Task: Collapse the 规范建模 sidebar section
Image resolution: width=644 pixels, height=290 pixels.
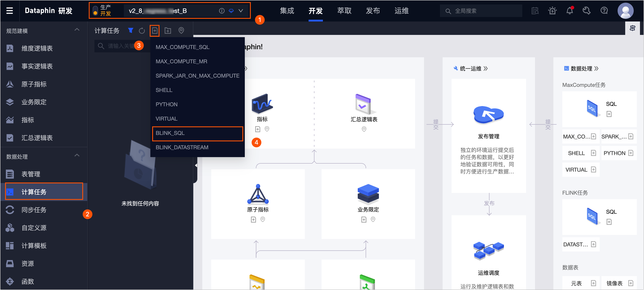Action: pos(77,30)
